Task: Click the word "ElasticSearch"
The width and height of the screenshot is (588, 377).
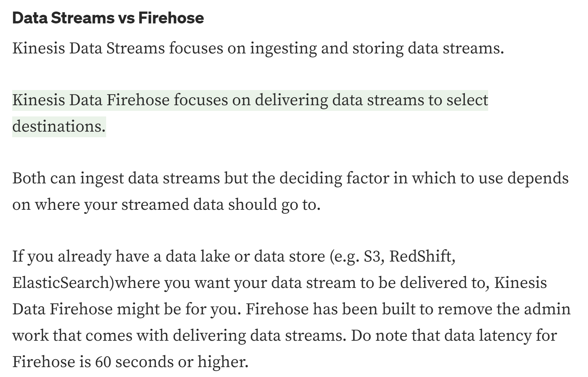Action: 61,283
